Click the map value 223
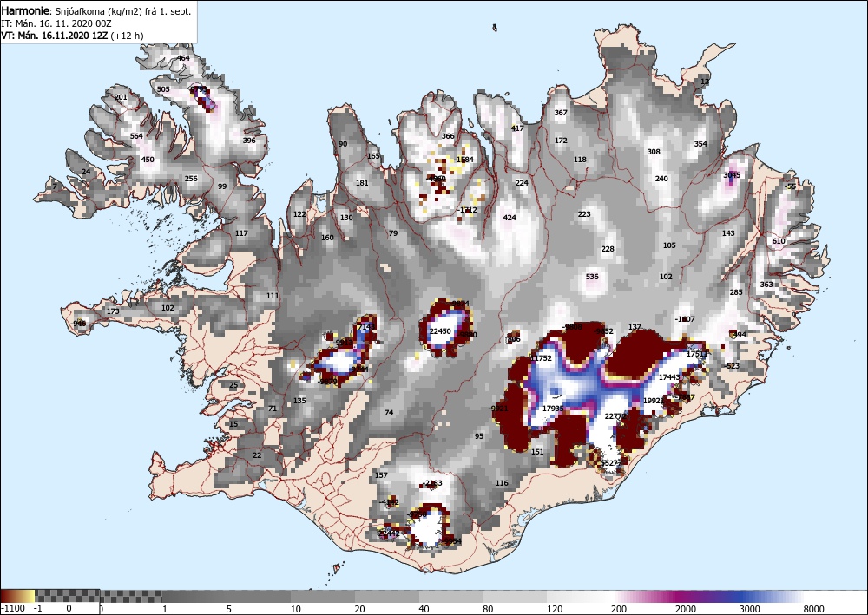This screenshot has height=615, width=868. click(x=584, y=214)
